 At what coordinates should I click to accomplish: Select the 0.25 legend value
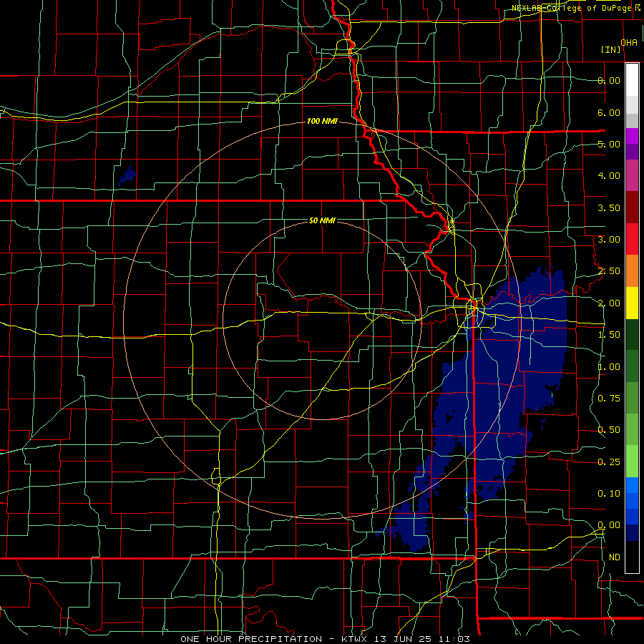pos(609,462)
